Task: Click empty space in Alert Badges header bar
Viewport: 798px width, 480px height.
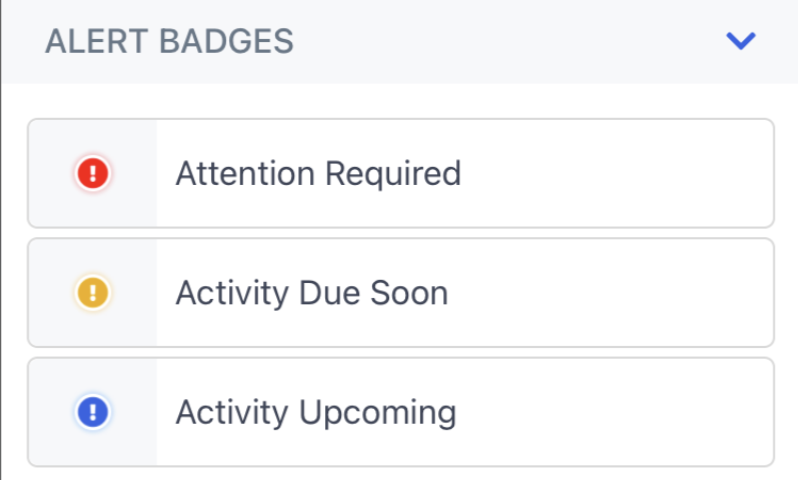Action: pyautogui.click(x=509, y=41)
